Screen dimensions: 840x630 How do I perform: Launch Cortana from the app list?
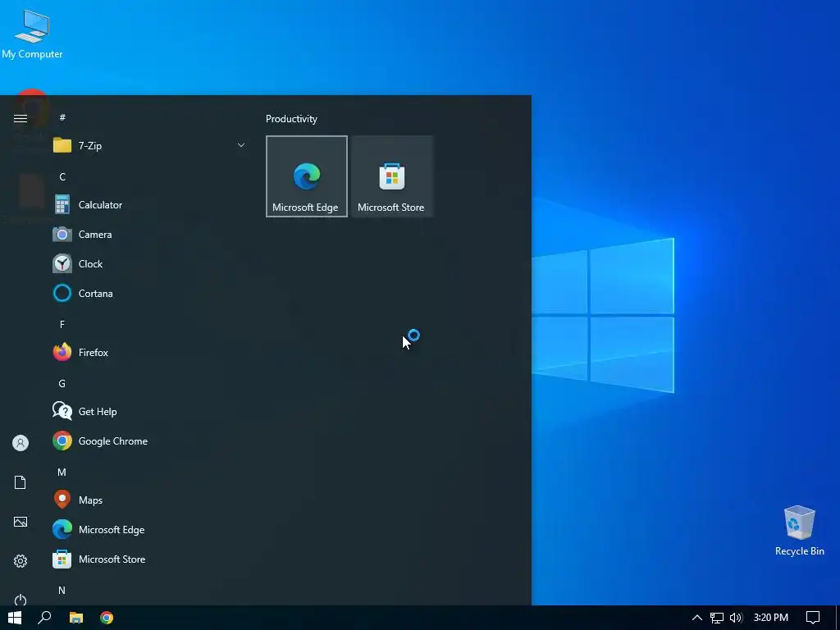click(x=149, y=293)
